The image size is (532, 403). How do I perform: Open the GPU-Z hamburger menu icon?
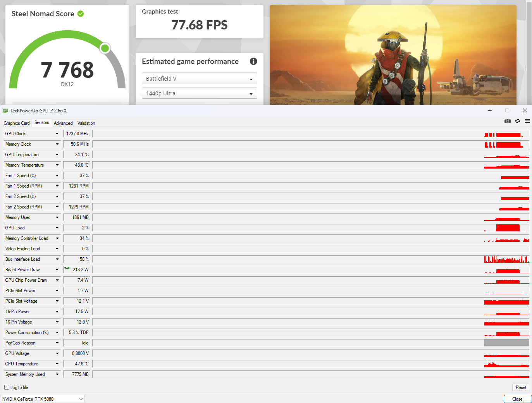pyautogui.click(x=527, y=121)
